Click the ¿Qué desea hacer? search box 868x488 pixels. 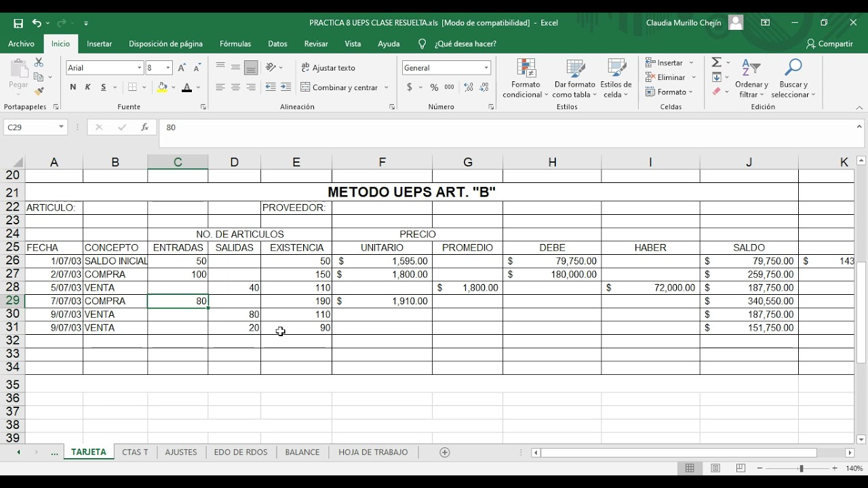465,43
